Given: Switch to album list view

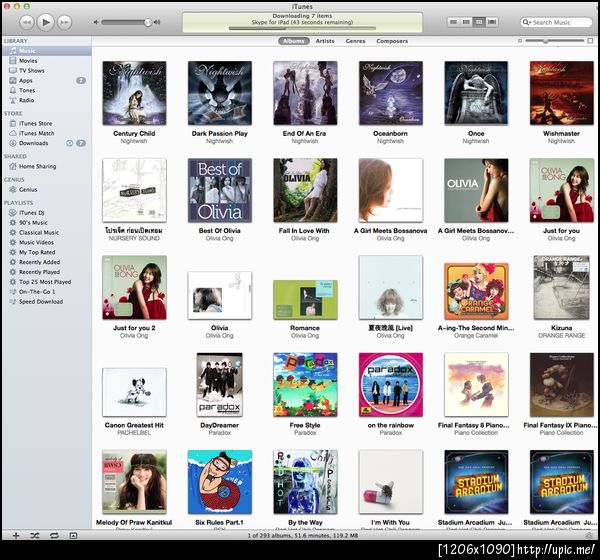Looking at the screenshot, I should 466,22.
